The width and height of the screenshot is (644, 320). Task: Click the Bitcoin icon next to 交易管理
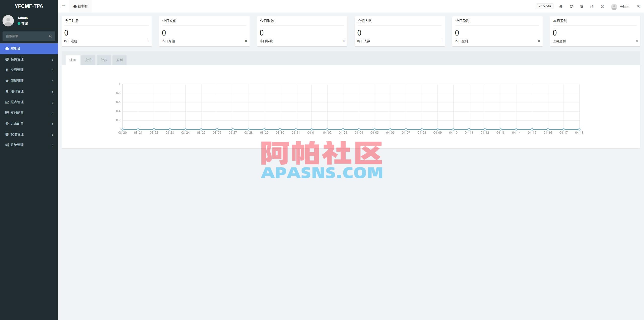click(x=7, y=70)
